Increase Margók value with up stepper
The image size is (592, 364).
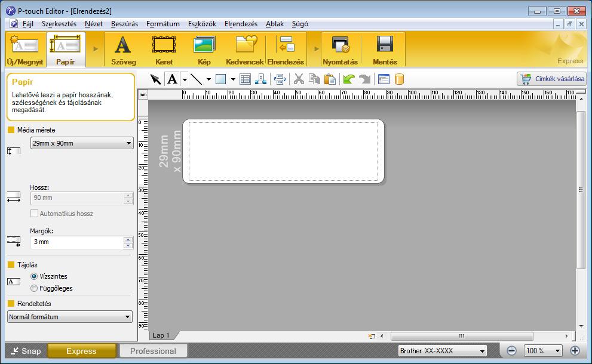point(128,239)
